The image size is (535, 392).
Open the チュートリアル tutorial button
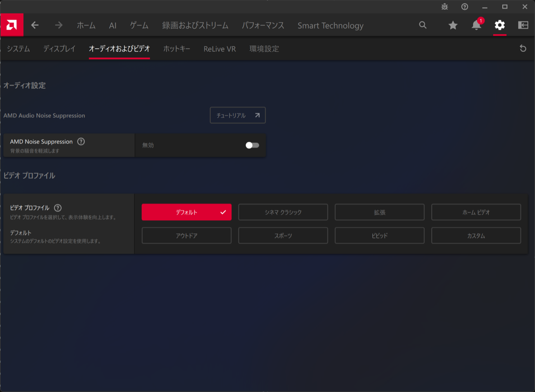(x=238, y=115)
